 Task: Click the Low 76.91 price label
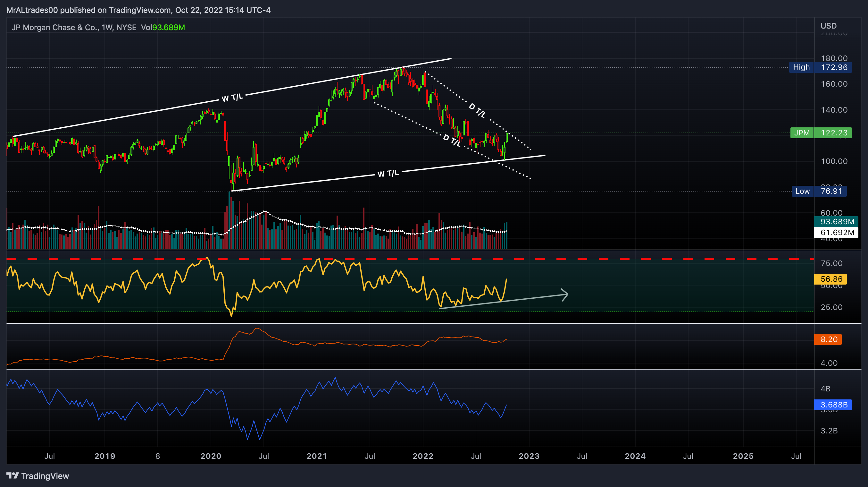pos(819,191)
